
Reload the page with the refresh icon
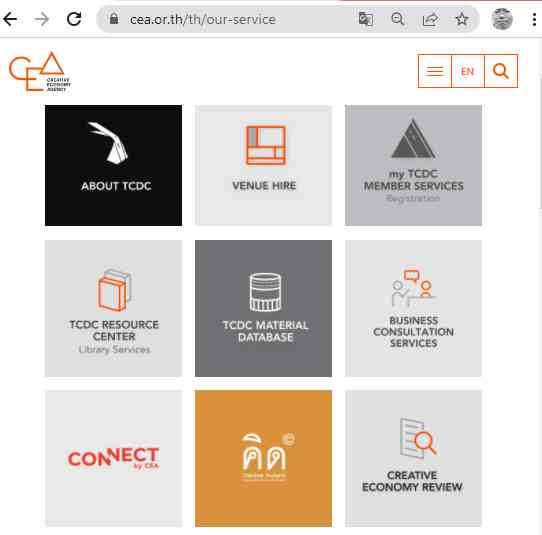pos(74,19)
